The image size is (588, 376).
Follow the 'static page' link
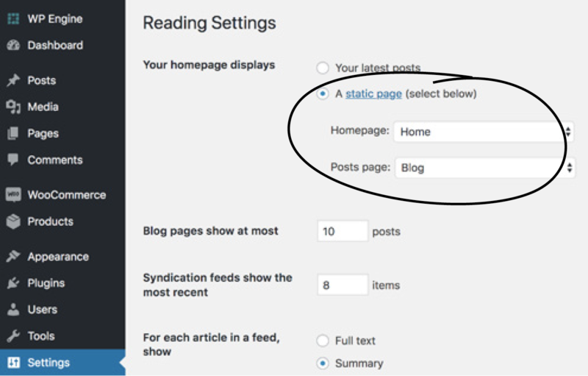tap(373, 93)
